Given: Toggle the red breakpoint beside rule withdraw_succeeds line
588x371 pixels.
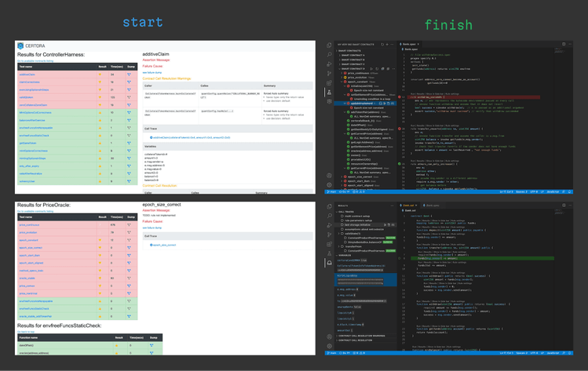Looking at the screenshot, I should tap(400, 97).
